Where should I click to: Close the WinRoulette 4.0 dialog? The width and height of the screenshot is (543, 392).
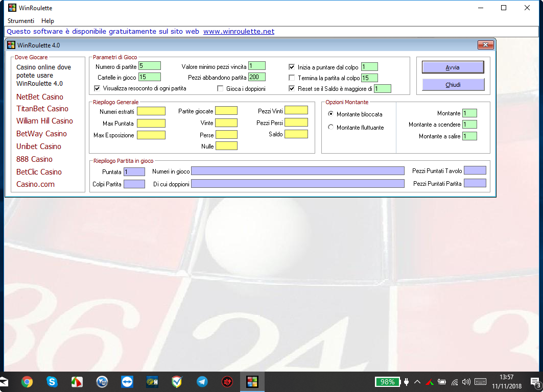pos(485,45)
